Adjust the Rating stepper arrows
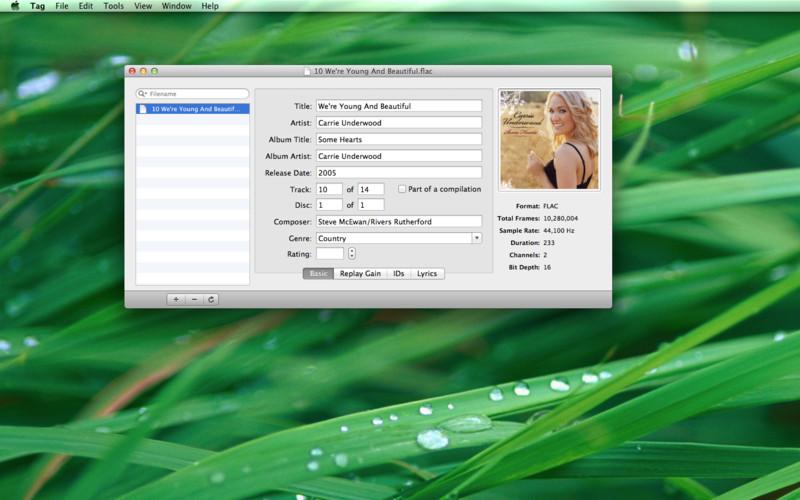The image size is (800, 500). (352, 254)
